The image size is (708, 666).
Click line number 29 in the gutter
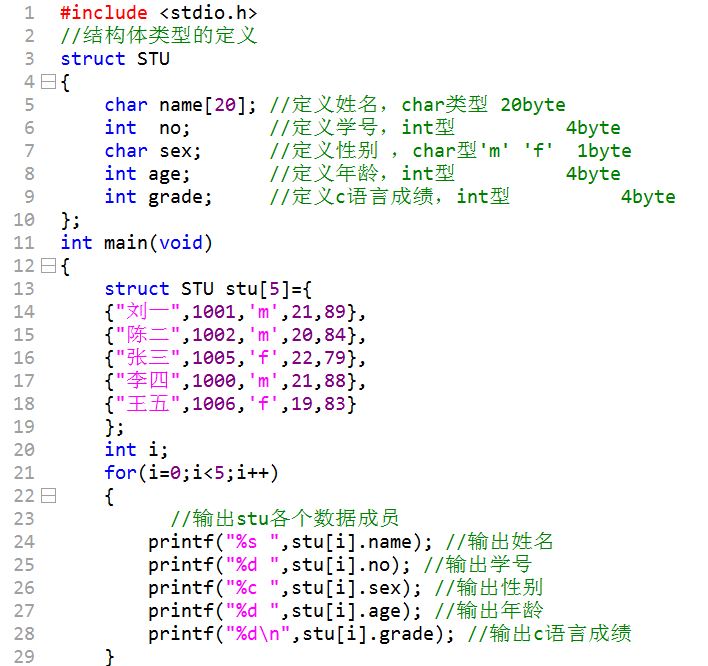point(24,657)
